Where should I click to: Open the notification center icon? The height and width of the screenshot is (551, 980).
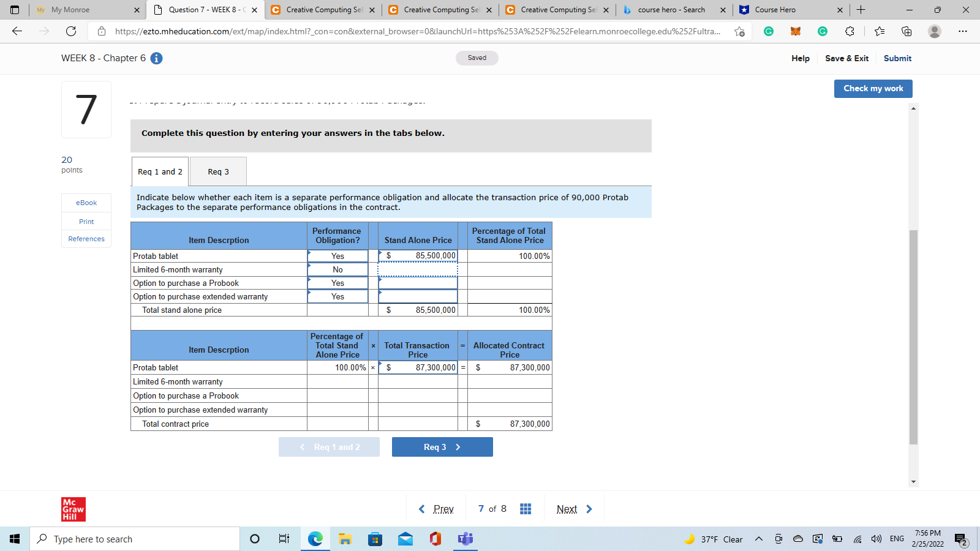[961, 539]
